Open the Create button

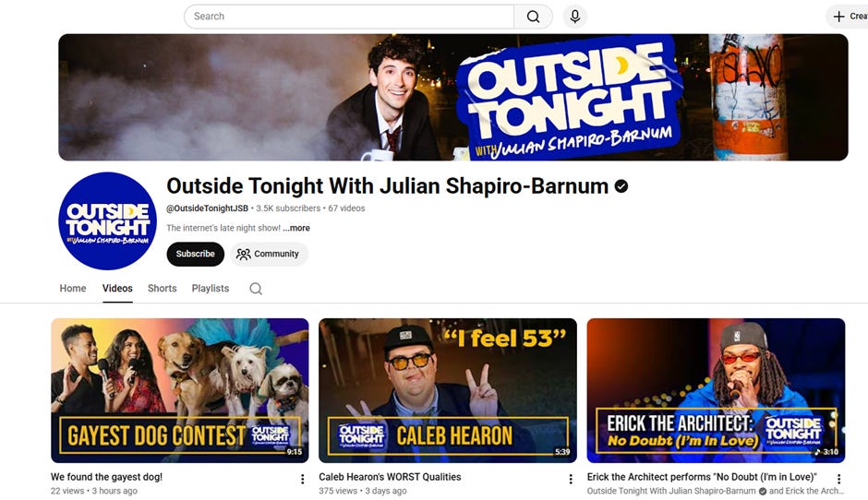tap(850, 17)
